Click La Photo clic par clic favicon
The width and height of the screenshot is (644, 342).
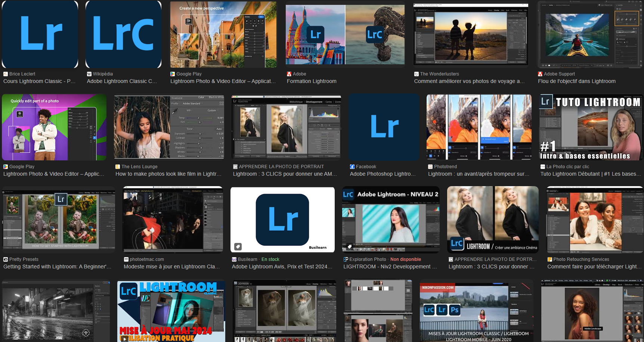click(x=543, y=167)
